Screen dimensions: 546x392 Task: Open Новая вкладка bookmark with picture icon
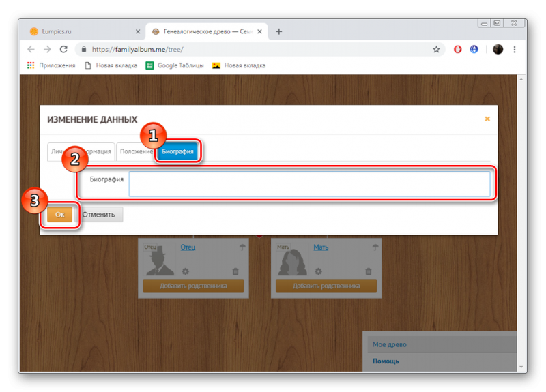pyautogui.click(x=239, y=65)
